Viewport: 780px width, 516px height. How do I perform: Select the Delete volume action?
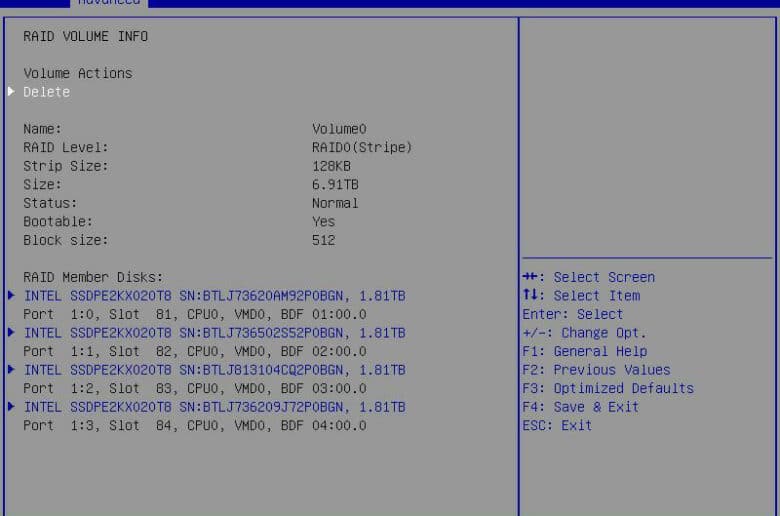(x=46, y=92)
